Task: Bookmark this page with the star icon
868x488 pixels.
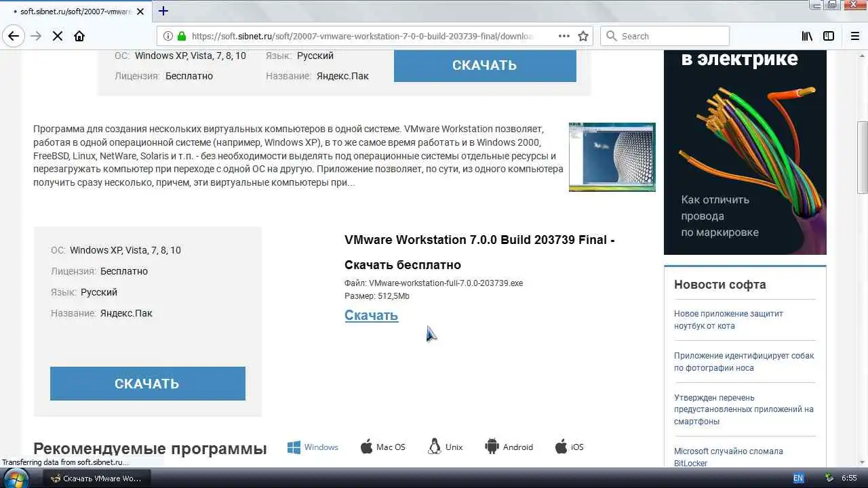Action: 583,36
